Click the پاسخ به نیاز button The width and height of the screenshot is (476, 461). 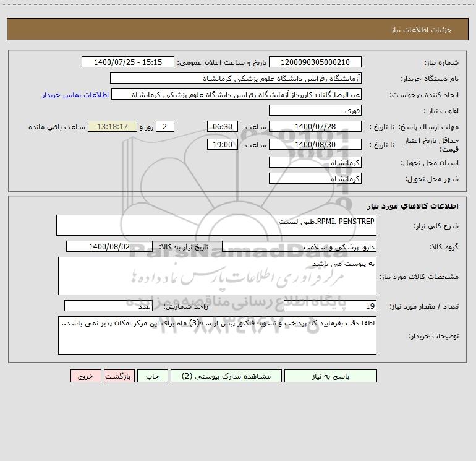point(330,376)
